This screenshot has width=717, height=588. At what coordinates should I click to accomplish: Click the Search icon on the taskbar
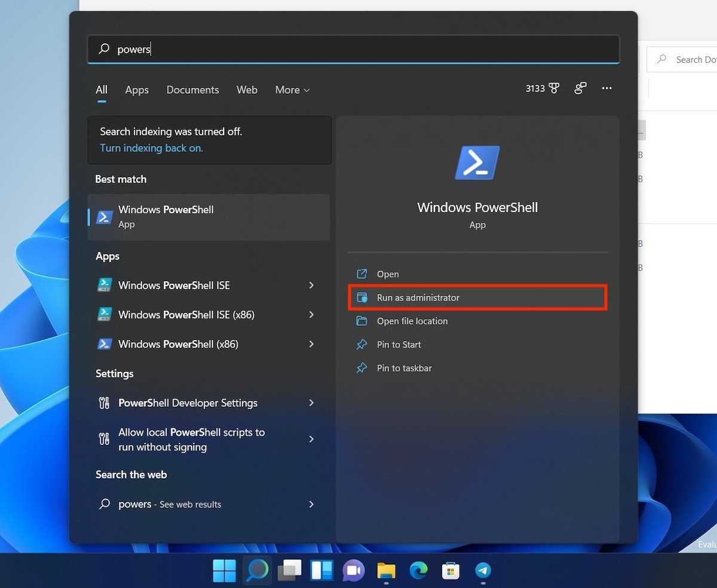click(258, 571)
